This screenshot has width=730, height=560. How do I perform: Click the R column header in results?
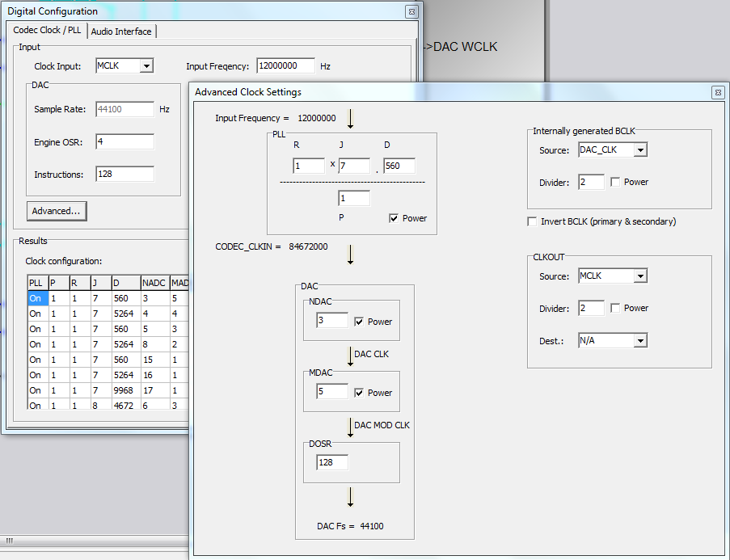coord(79,283)
